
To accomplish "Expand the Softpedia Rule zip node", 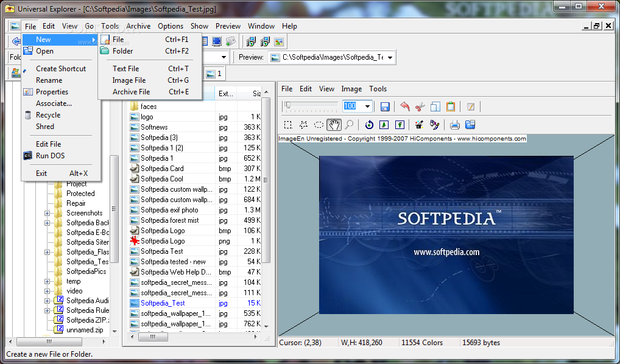I will [47, 310].
